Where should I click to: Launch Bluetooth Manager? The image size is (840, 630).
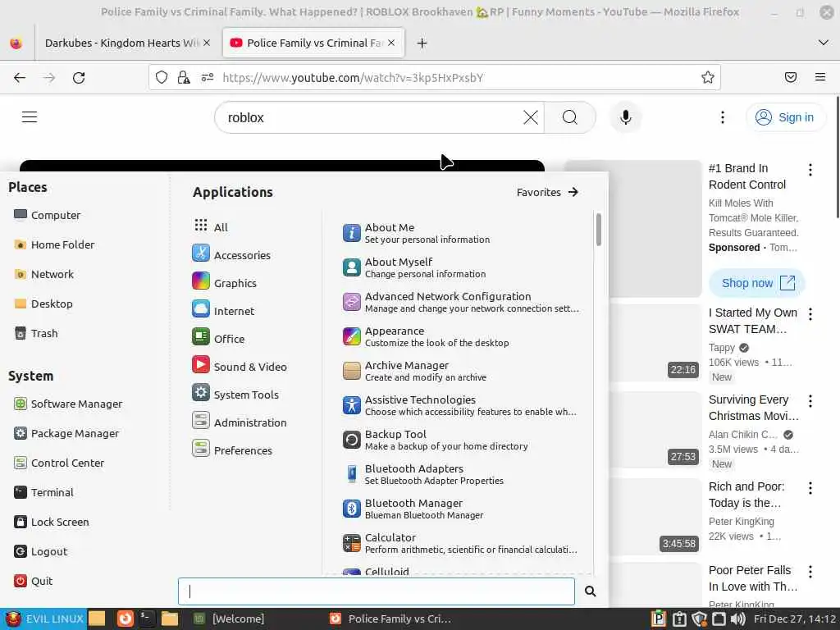tap(461, 509)
